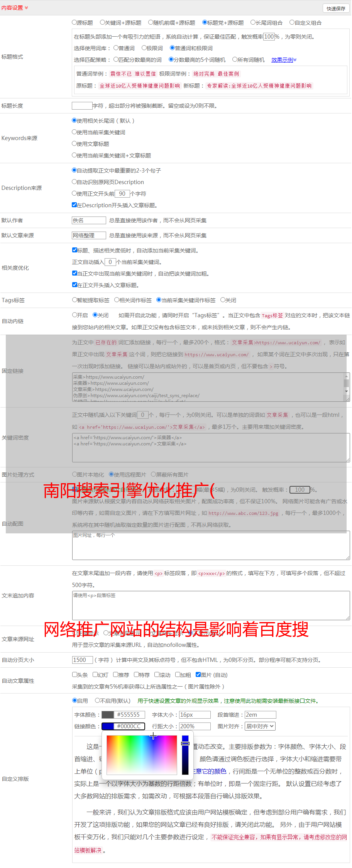Screen dimensions: 352x868
Task: Check the 推荐 article attribute
Action: [115, 675]
